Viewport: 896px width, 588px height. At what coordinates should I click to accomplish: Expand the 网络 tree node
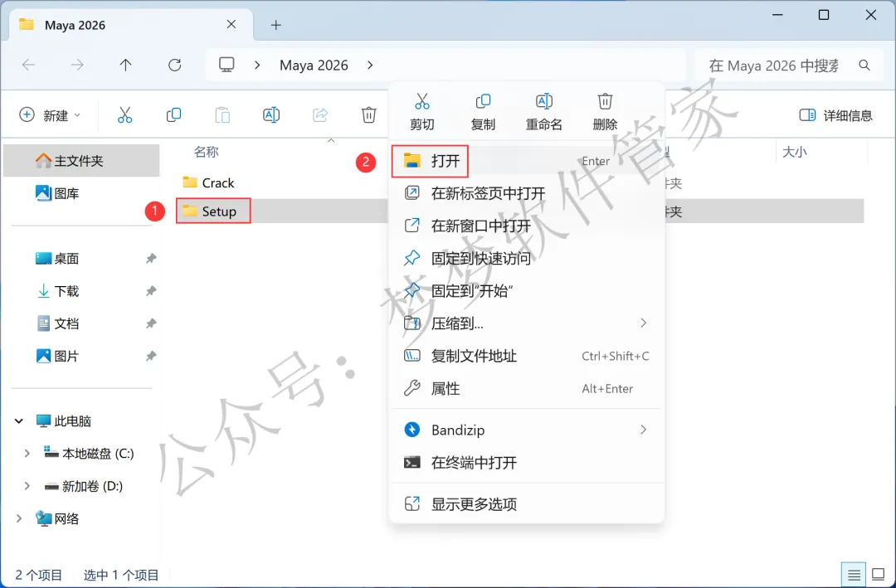pos(19,518)
